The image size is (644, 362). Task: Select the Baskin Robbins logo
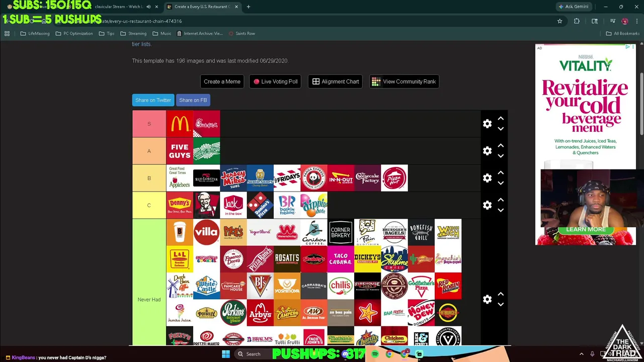(287, 205)
